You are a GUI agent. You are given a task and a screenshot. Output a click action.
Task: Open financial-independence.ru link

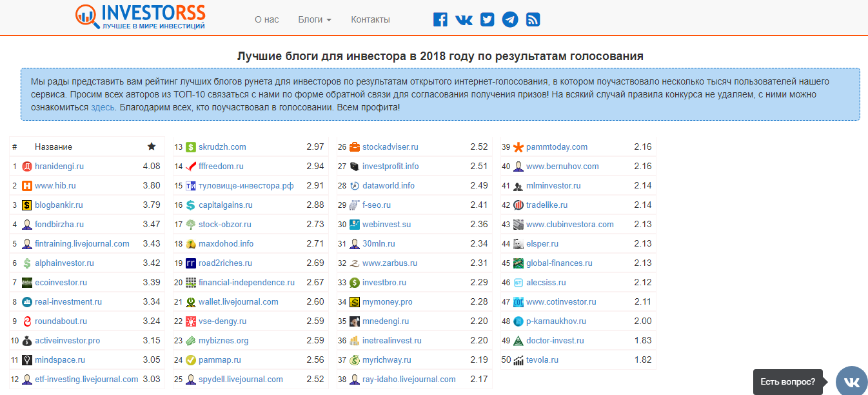pyautogui.click(x=246, y=283)
